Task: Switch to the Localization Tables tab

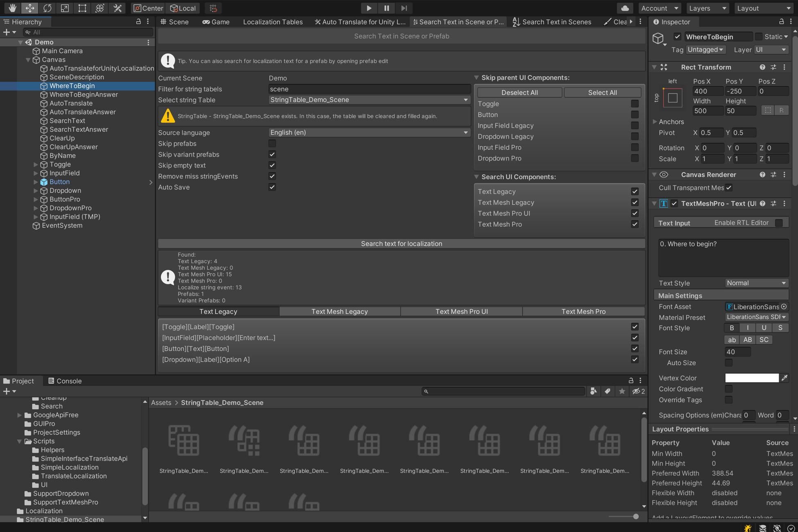Action: (x=273, y=22)
